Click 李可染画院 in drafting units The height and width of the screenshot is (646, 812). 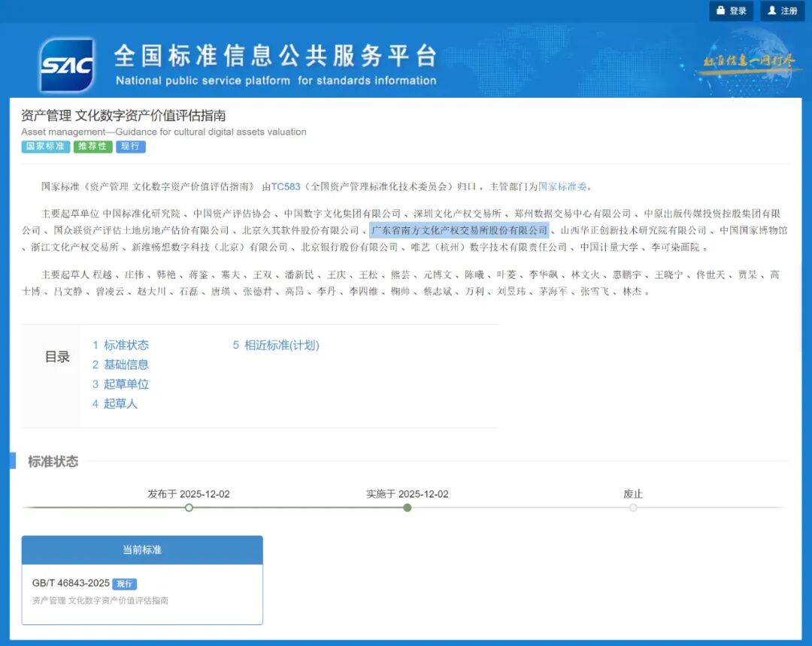tap(675, 247)
